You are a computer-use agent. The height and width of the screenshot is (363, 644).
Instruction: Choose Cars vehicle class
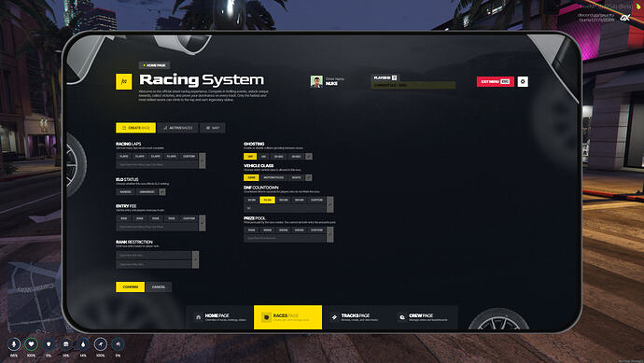[251, 177]
